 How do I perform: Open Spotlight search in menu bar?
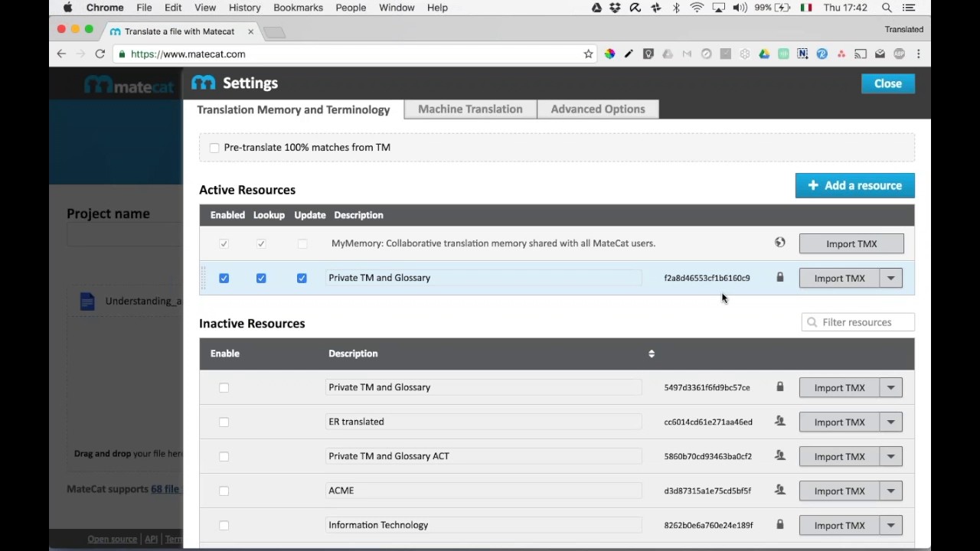tap(887, 8)
